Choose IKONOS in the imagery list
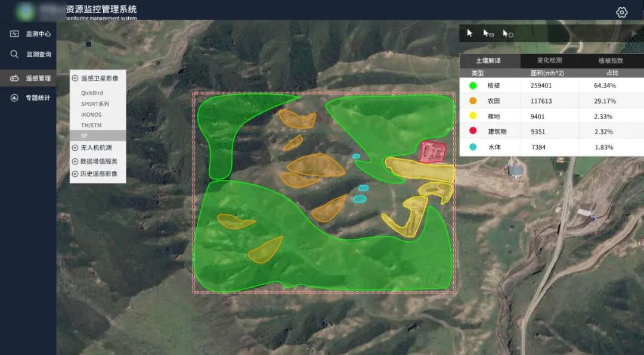644x355 pixels. (91, 114)
